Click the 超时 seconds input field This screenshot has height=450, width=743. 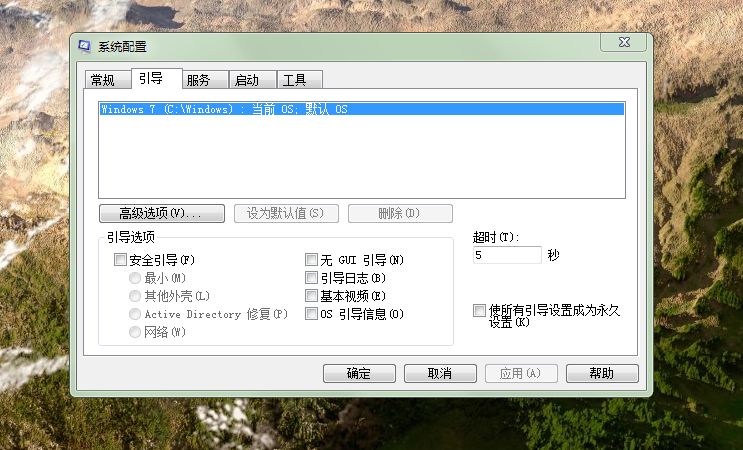507,255
